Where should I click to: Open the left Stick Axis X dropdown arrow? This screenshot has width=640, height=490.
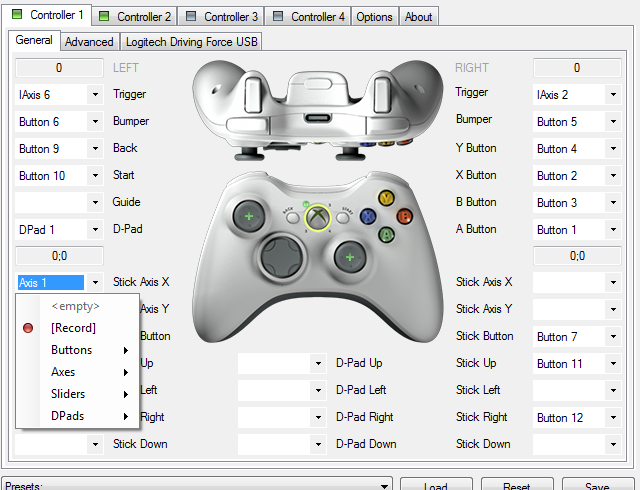[95, 283]
